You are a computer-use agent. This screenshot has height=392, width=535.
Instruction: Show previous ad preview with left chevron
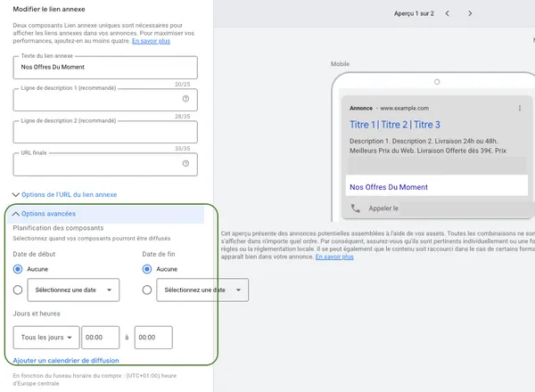click(447, 13)
